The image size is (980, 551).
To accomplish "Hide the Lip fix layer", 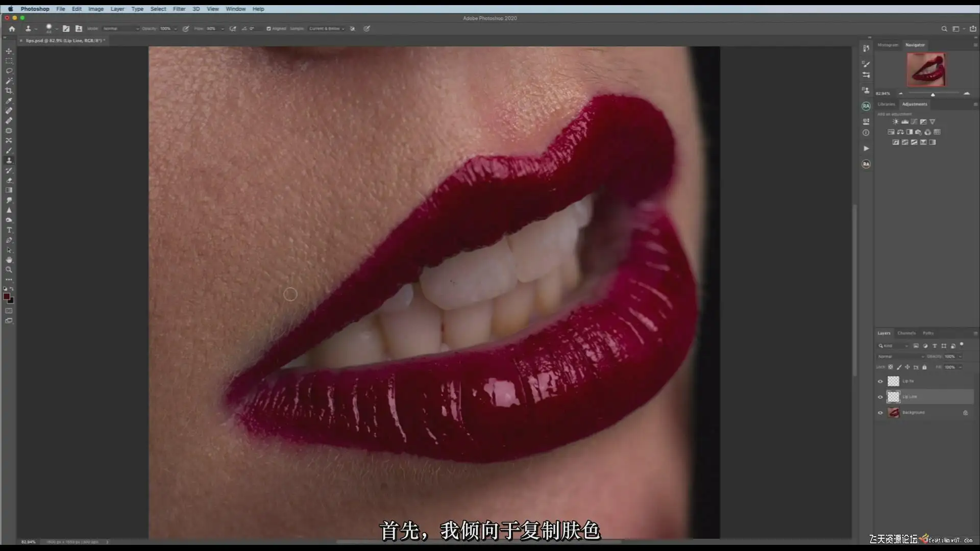I will pyautogui.click(x=880, y=381).
